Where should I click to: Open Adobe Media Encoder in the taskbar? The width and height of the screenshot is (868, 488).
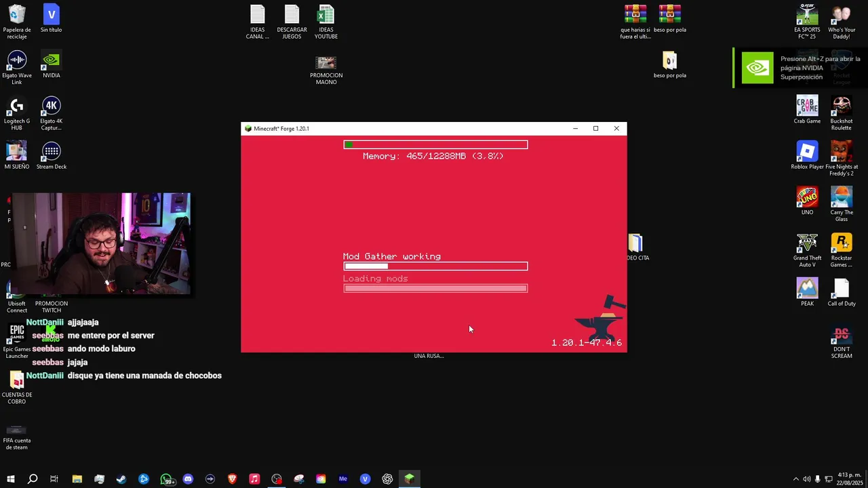[x=343, y=479]
